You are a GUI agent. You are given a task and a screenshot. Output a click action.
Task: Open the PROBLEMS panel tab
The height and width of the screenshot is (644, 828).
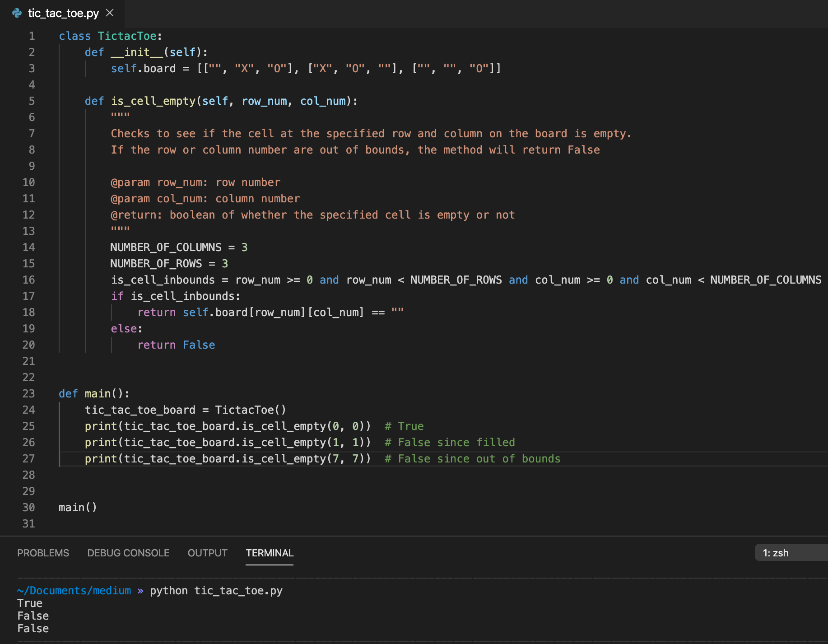click(43, 553)
